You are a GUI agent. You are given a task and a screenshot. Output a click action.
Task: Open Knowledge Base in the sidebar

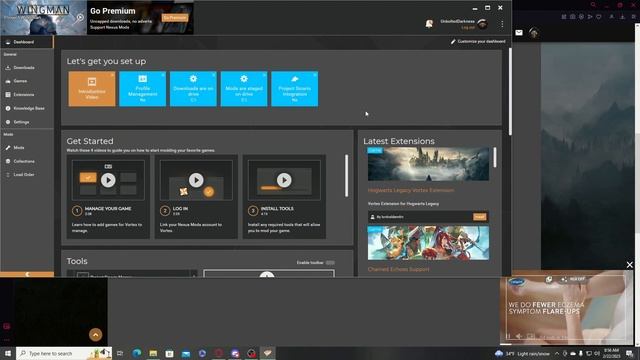27,109
